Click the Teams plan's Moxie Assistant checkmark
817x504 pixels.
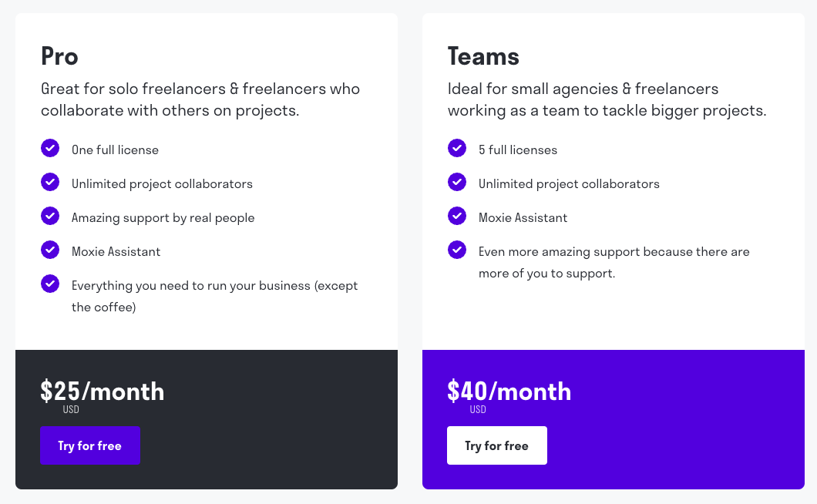pos(457,216)
